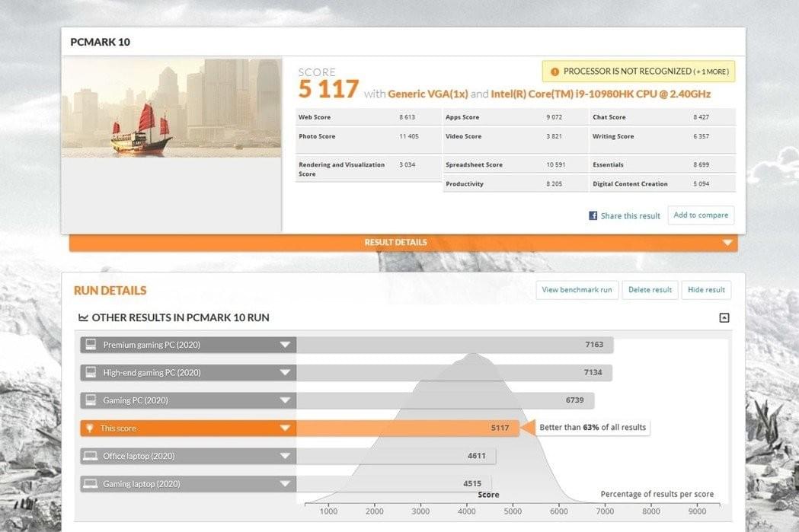Click the Productivity label
Screen dimensions: 799x532
pyautogui.click(x=464, y=183)
